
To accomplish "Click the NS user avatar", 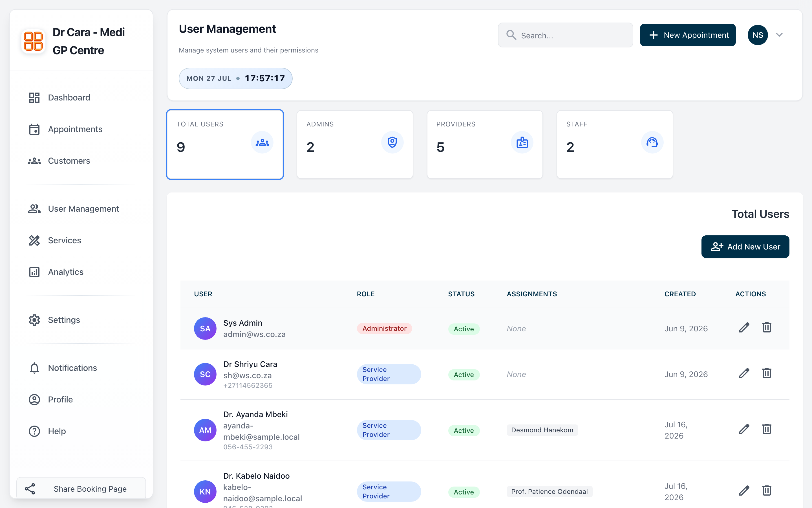I will click(758, 35).
